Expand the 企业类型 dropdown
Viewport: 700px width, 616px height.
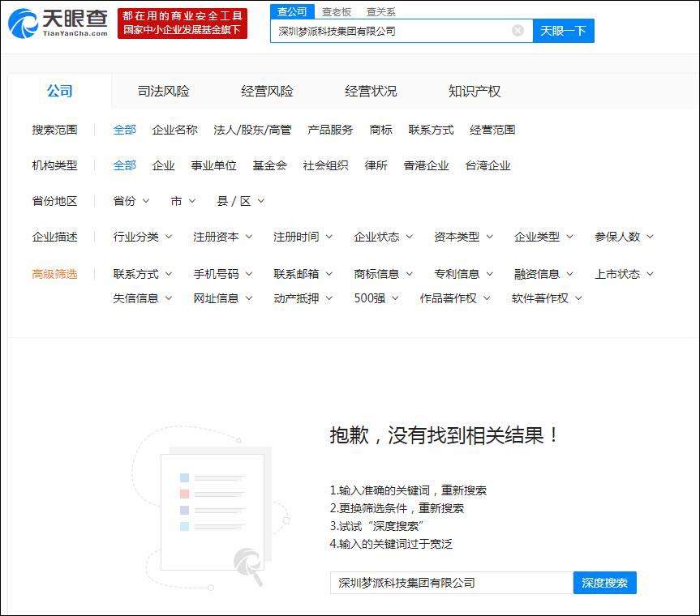point(543,237)
